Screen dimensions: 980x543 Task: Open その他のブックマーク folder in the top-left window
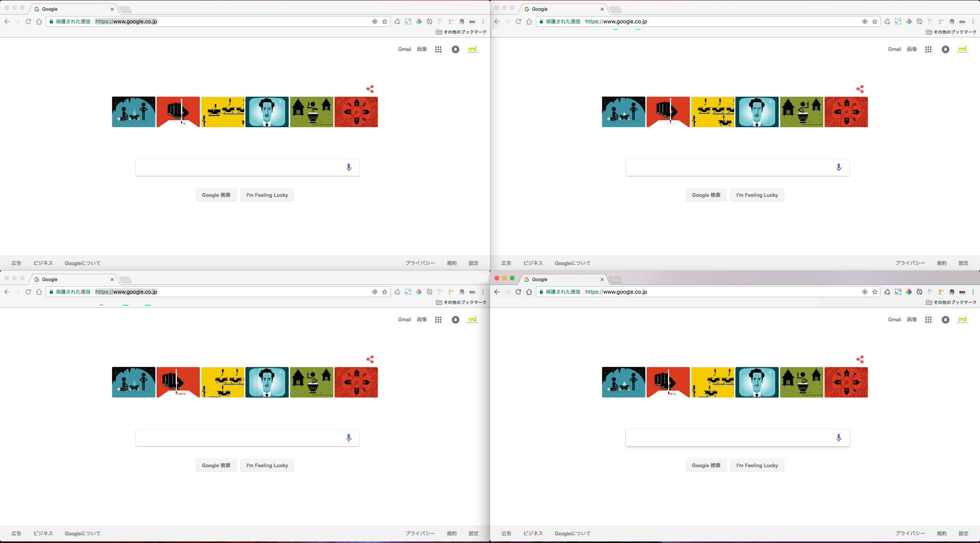461,32
